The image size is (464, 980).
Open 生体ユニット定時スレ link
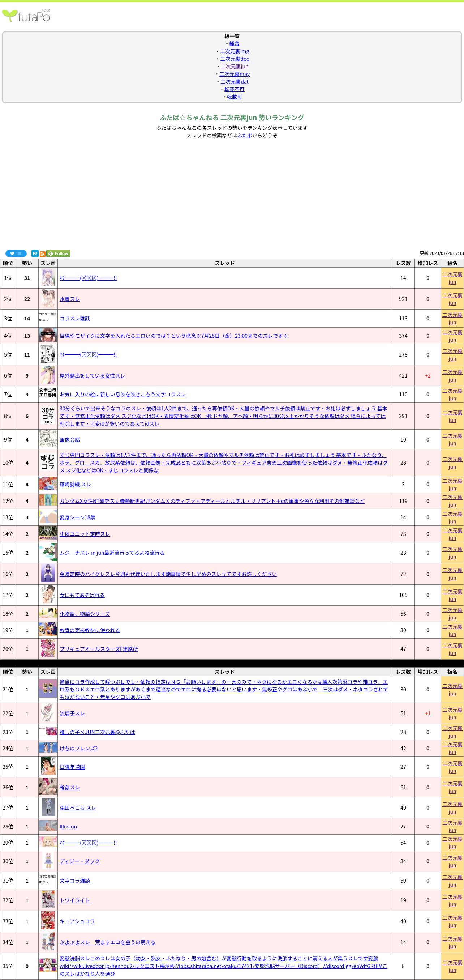tap(85, 534)
